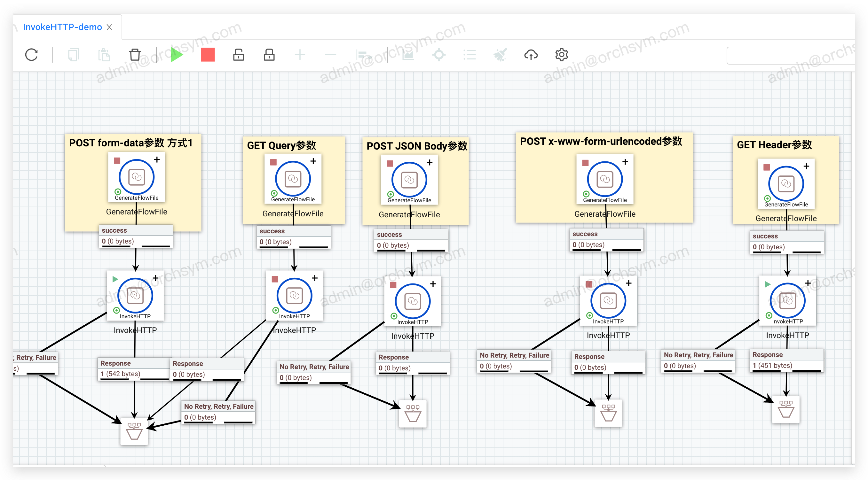Expand the plus on the POST JSON Body InvokeHTTP

click(433, 284)
